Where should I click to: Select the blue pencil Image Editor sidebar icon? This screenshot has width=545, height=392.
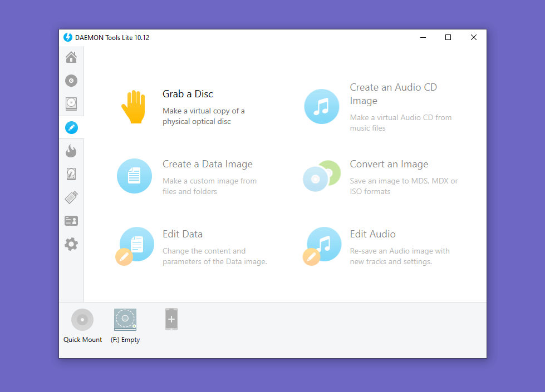point(71,128)
